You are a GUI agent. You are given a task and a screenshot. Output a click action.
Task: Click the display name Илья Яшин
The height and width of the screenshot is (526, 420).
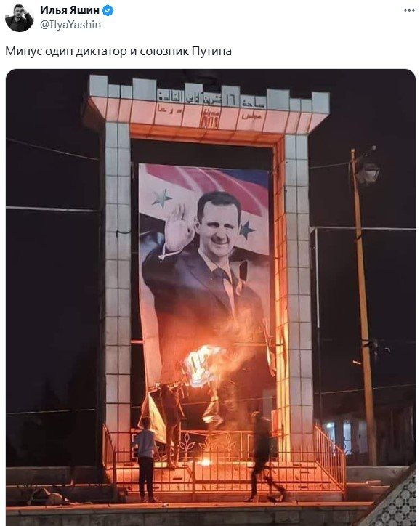tap(70, 10)
